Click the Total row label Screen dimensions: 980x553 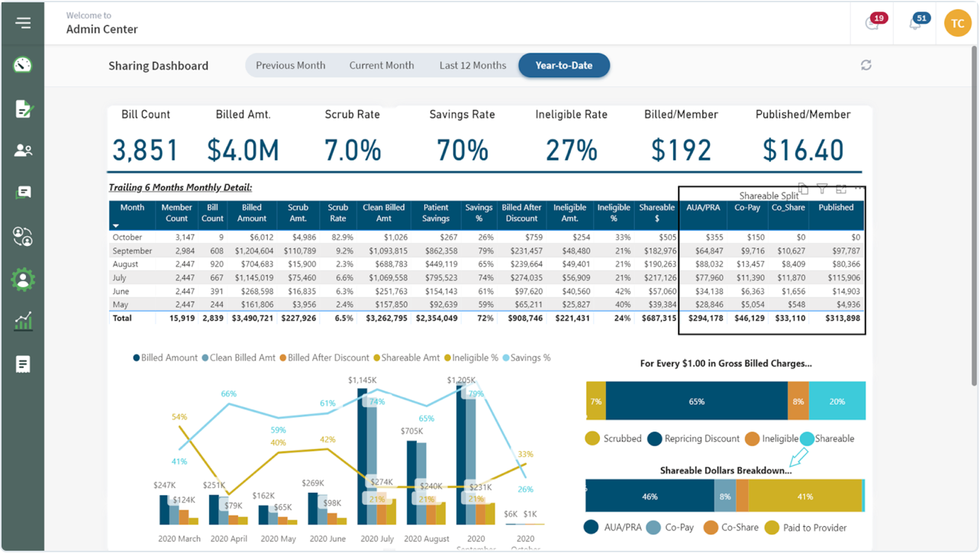(x=122, y=318)
